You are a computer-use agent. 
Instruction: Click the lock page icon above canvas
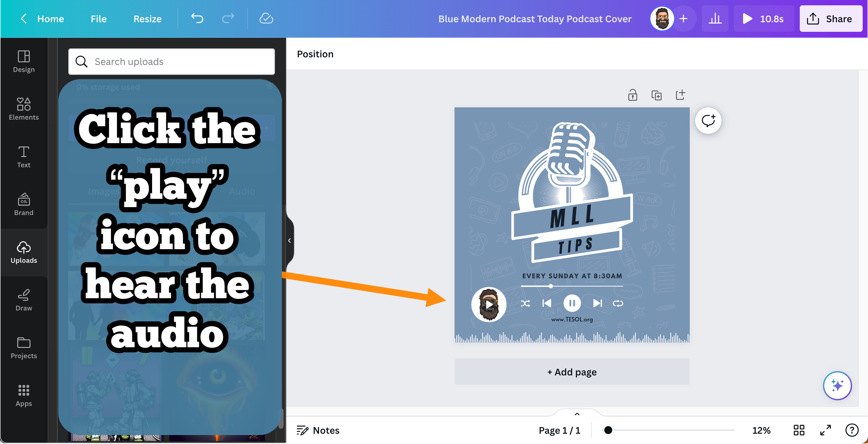pyautogui.click(x=632, y=95)
